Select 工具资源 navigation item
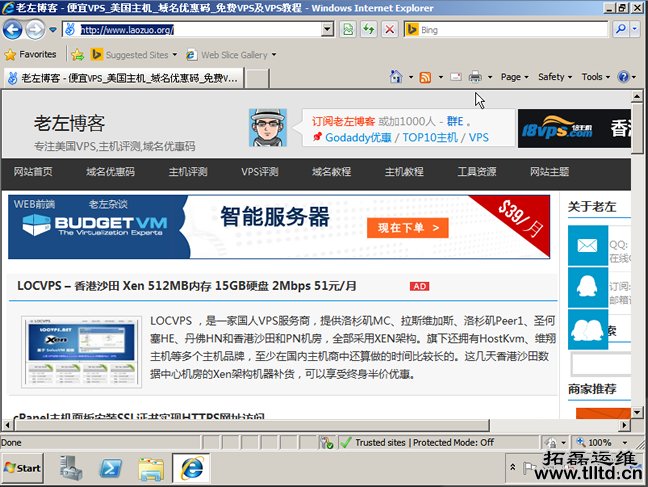The height and width of the screenshot is (487, 648). click(476, 172)
